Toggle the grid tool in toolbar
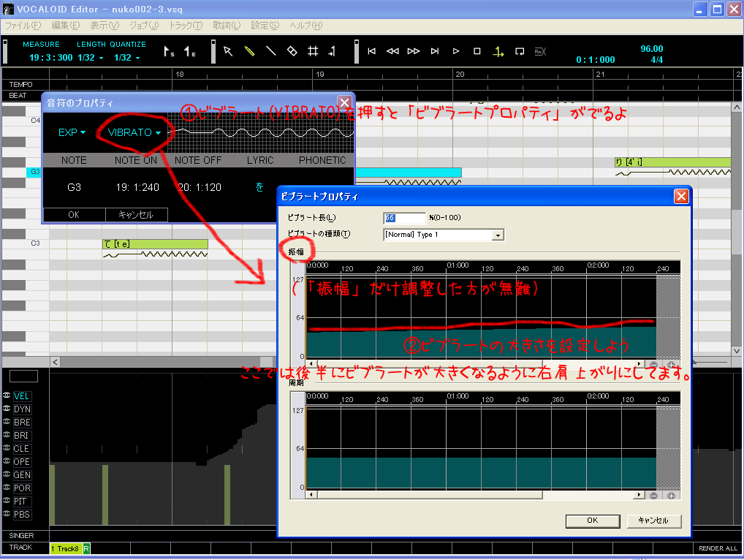 (313, 51)
